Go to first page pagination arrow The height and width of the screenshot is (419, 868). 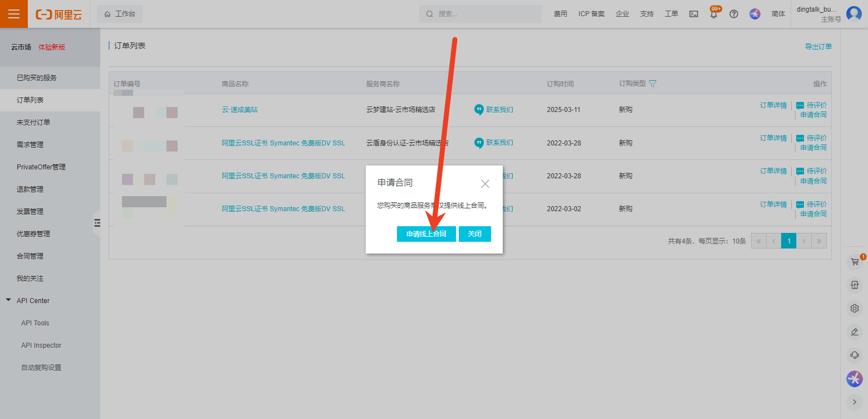[758, 241]
